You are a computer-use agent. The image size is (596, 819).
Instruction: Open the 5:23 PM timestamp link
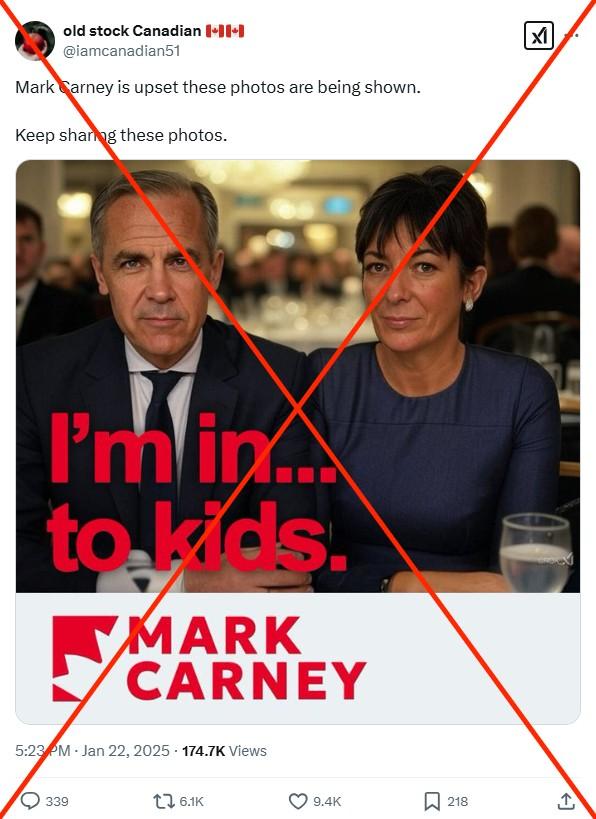(x=43, y=751)
